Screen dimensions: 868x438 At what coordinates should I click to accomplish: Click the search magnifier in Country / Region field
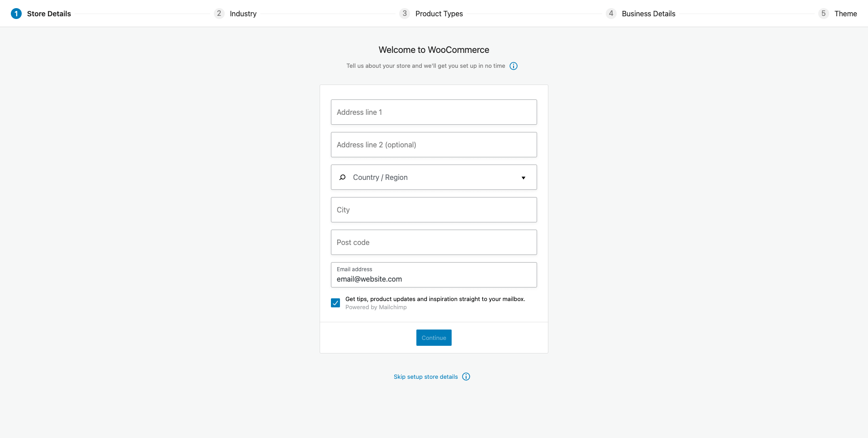343,177
